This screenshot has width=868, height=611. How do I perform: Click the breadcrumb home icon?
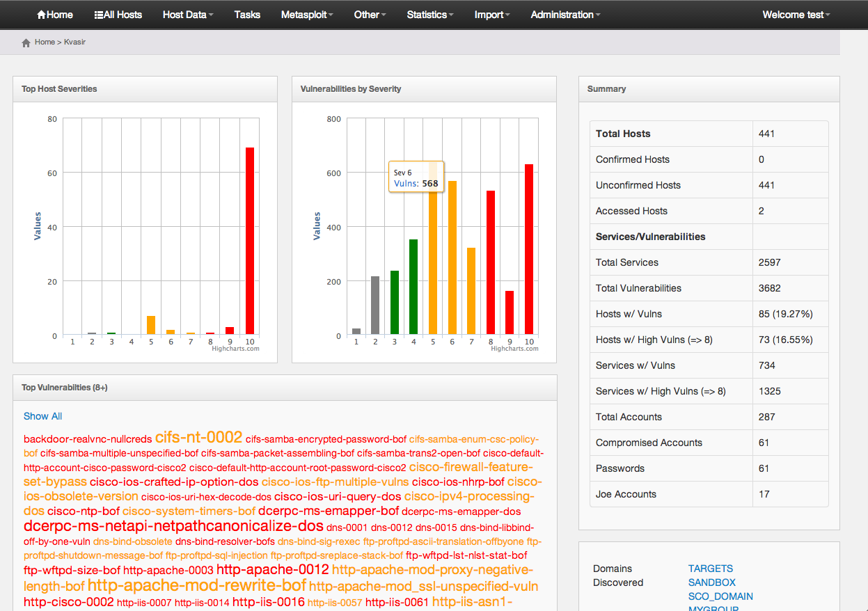[26, 42]
